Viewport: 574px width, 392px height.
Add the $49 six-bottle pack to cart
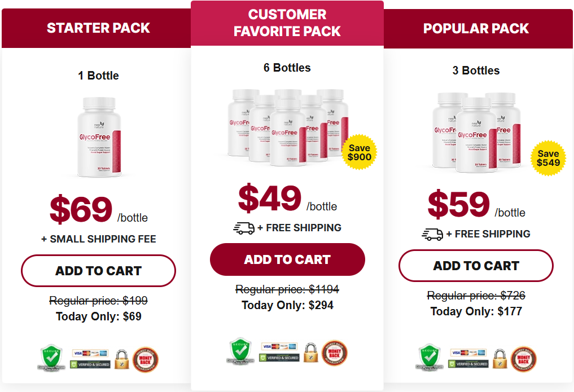click(x=287, y=259)
